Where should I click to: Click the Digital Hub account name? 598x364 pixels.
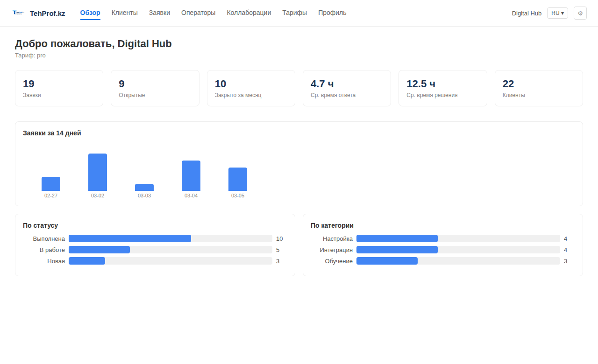pyautogui.click(x=527, y=14)
